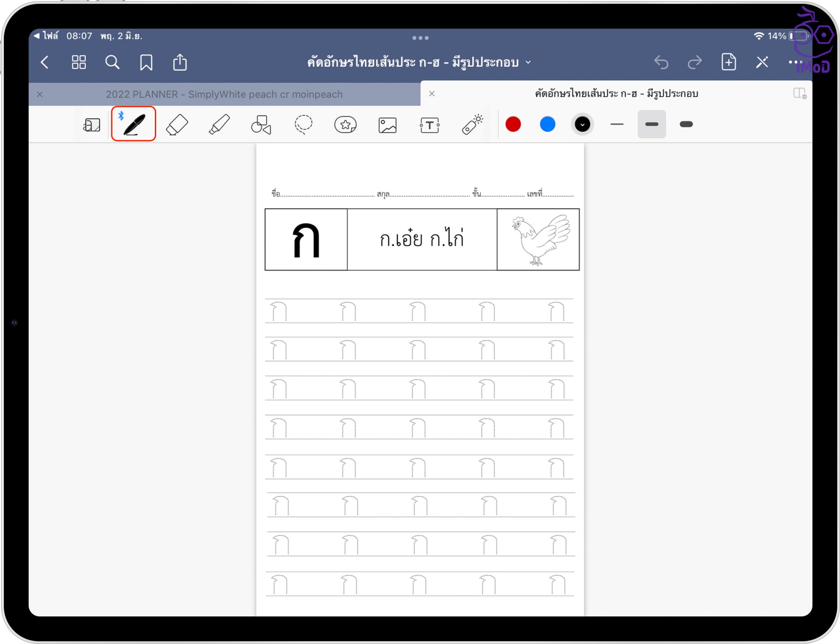This screenshot has width=840, height=644.
Task: Open the three-dot more options menu
Action: [795, 62]
